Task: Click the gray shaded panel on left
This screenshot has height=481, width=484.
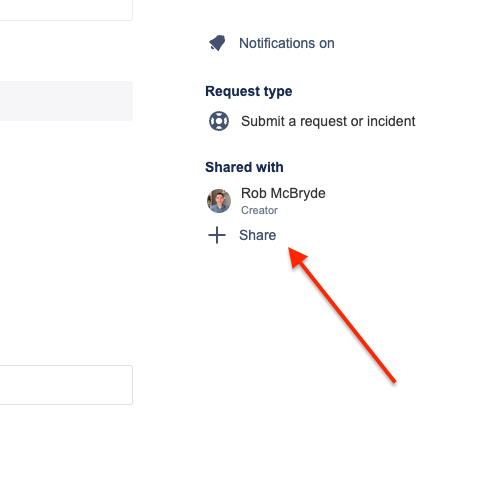Action: click(66, 101)
